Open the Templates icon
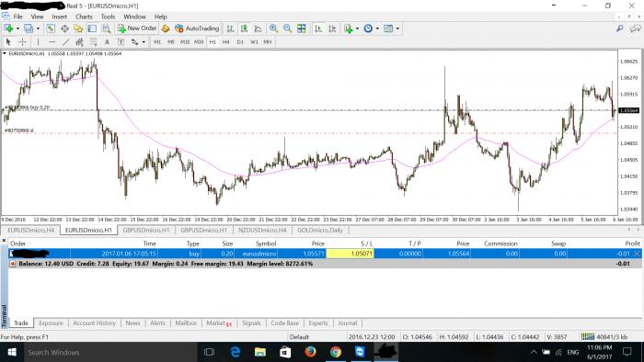Image resolution: width=644 pixels, height=362 pixels. (x=388, y=28)
